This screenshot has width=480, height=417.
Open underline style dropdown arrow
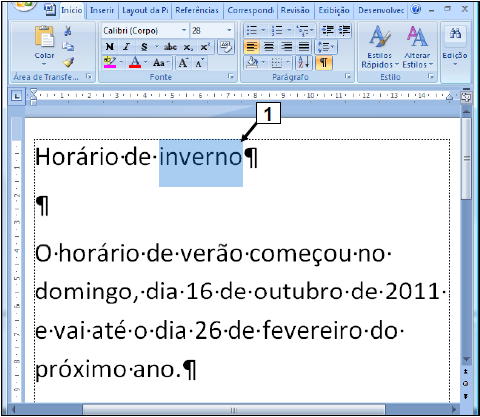click(x=156, y=47)
